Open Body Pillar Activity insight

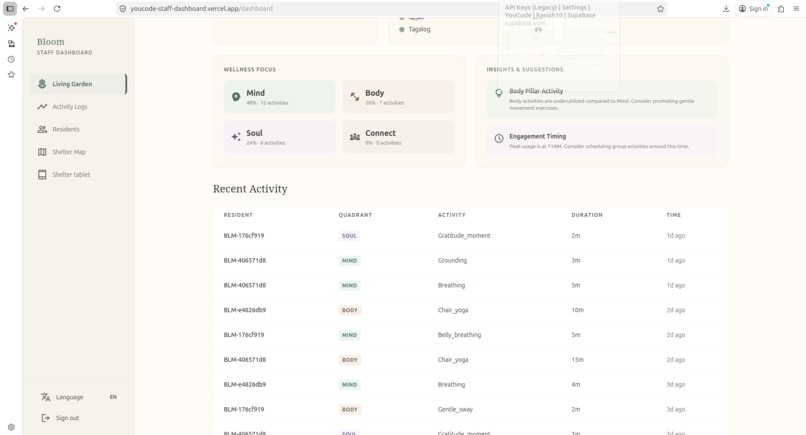coord(601,99)
